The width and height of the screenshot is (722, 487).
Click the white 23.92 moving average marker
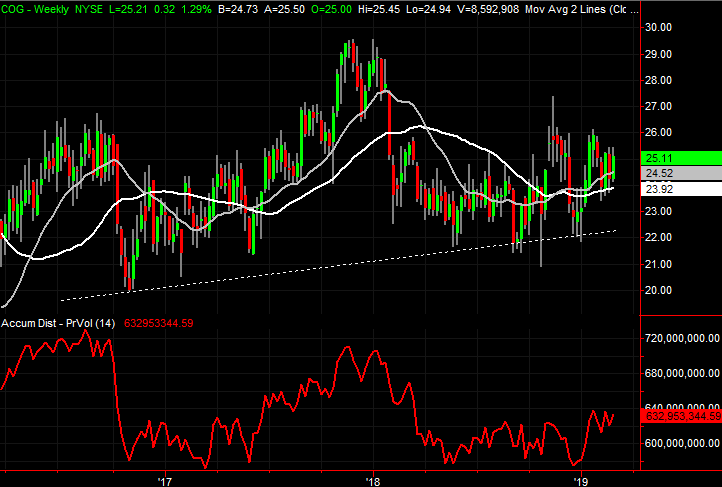coord(662,188)
